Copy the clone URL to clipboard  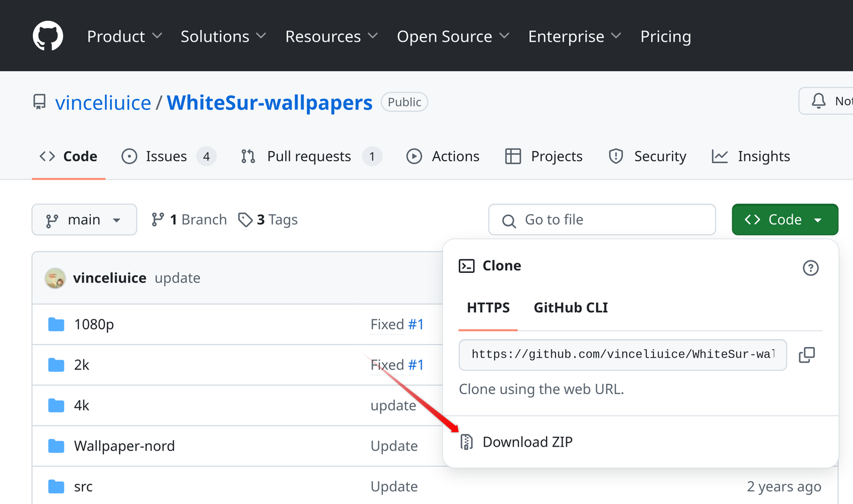[806, 355]
